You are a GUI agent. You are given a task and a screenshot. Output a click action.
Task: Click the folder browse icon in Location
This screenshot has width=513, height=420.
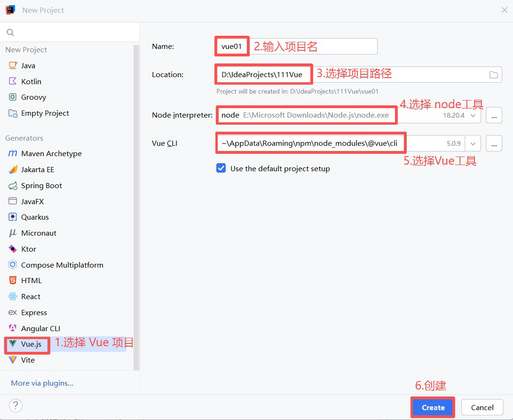tap(493, 75)
